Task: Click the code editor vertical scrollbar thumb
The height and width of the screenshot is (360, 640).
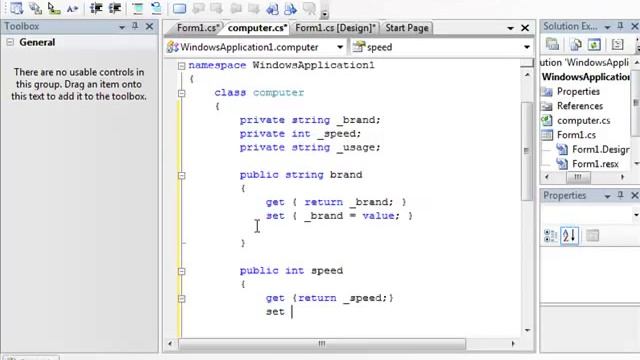Action: tap(527, 151)
